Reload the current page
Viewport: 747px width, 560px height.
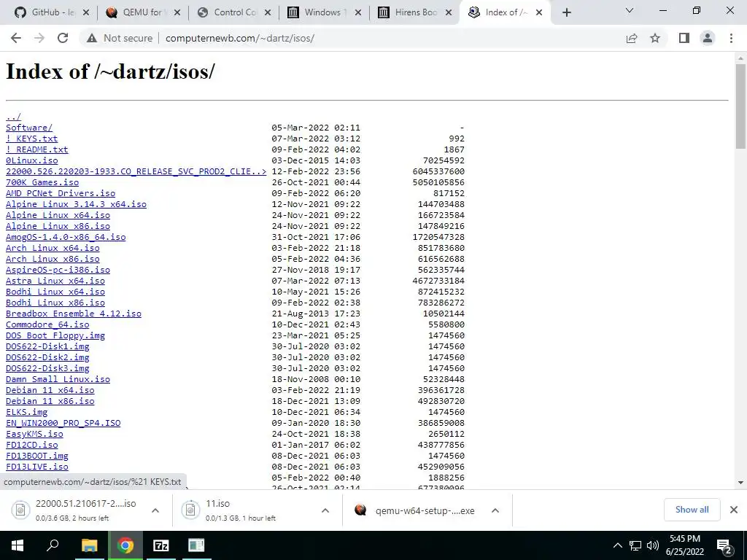click(x=63, y=38)
